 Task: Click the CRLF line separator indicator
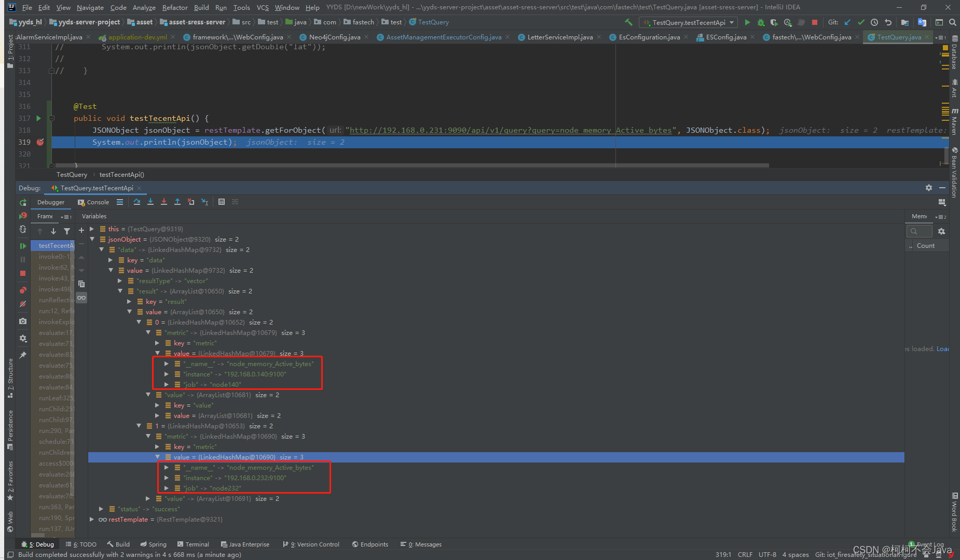[745, 554]
